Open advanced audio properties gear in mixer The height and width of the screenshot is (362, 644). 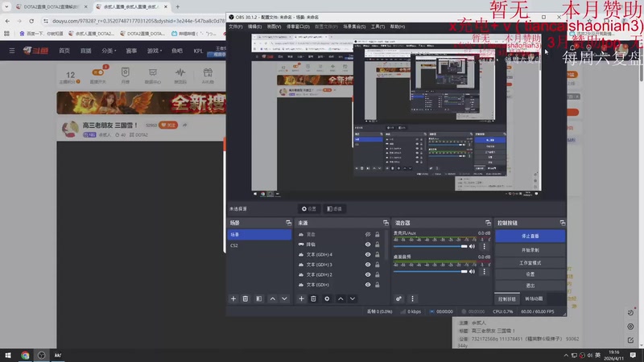pyautogui.click(x=398, y=298)
